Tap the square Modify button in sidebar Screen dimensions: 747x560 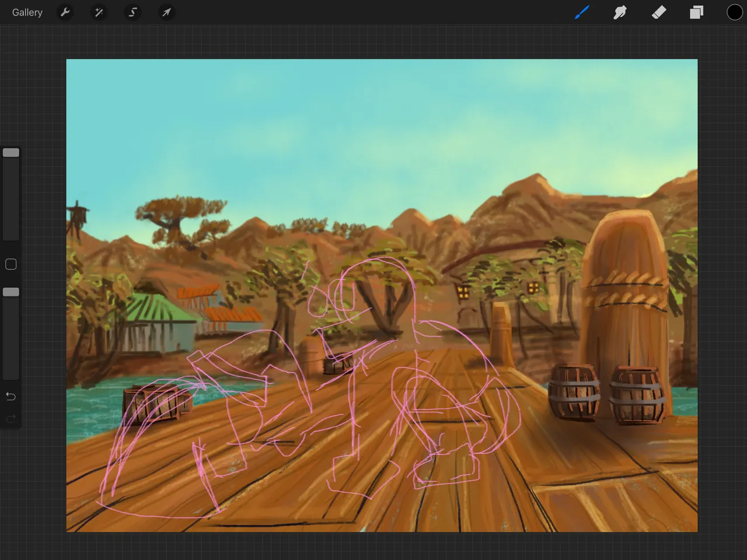(x=11, y=264)
